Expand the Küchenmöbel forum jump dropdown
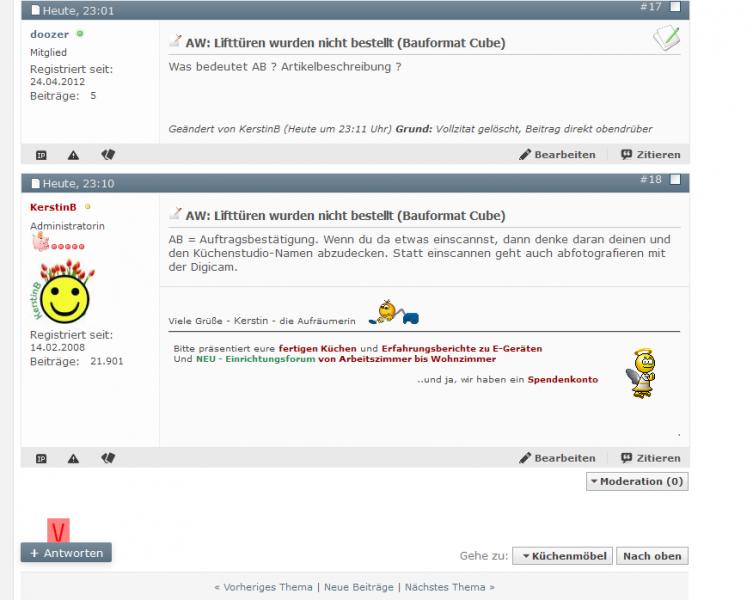753x600 pixels. 561,556
